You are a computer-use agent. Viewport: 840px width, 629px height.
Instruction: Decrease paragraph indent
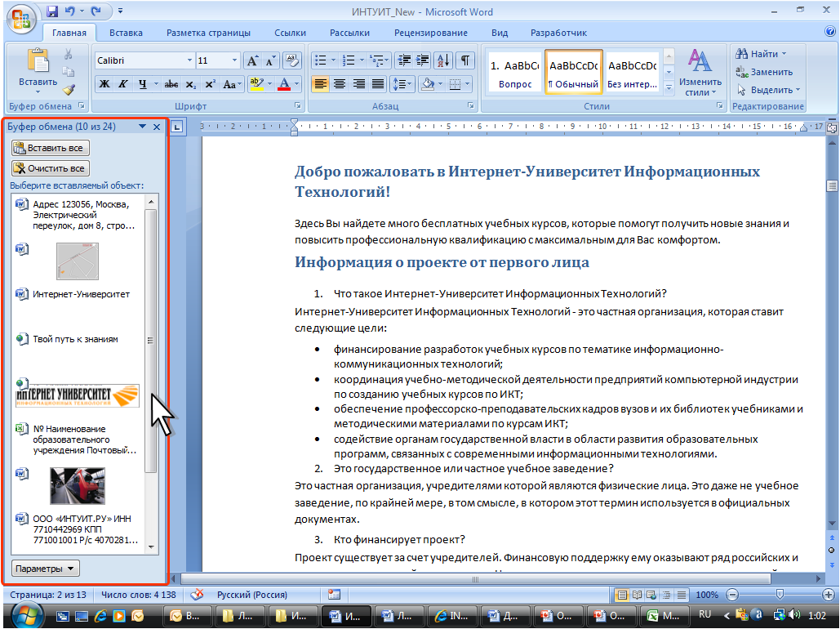pos(404,60)
